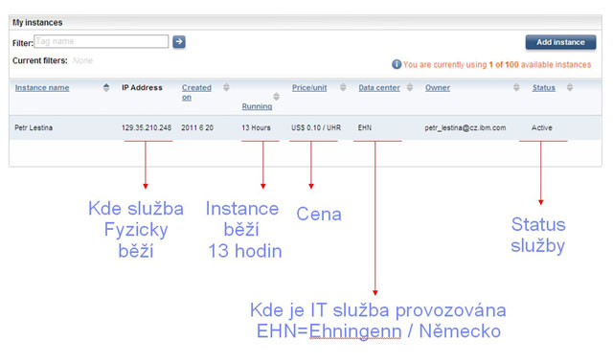Click the Instance name column header link
The image size is (613, 364).
(x=42, y=87)
